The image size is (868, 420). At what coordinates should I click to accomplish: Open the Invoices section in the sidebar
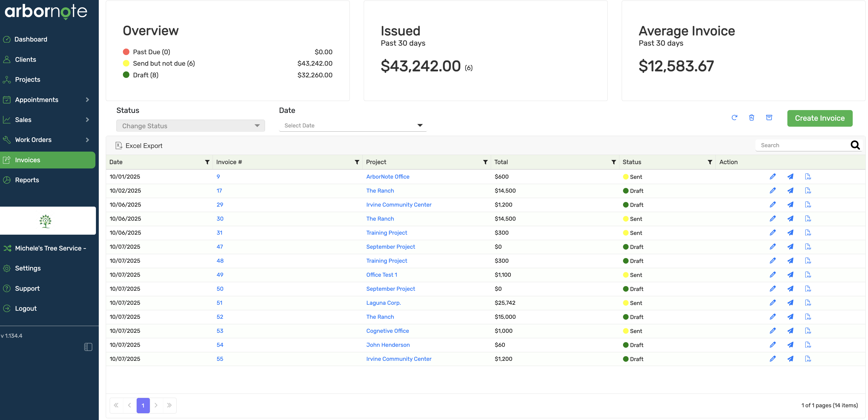28,160
